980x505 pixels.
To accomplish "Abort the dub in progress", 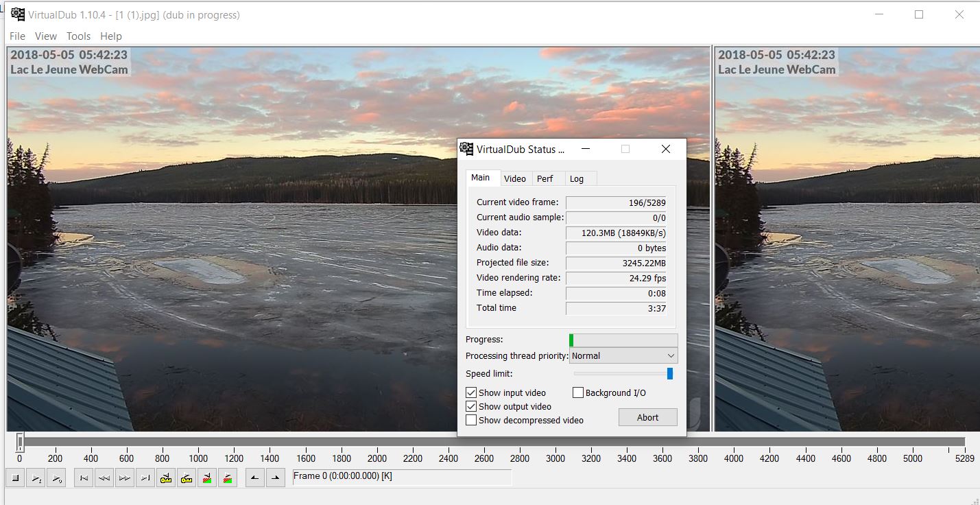I will pos(648,417).
